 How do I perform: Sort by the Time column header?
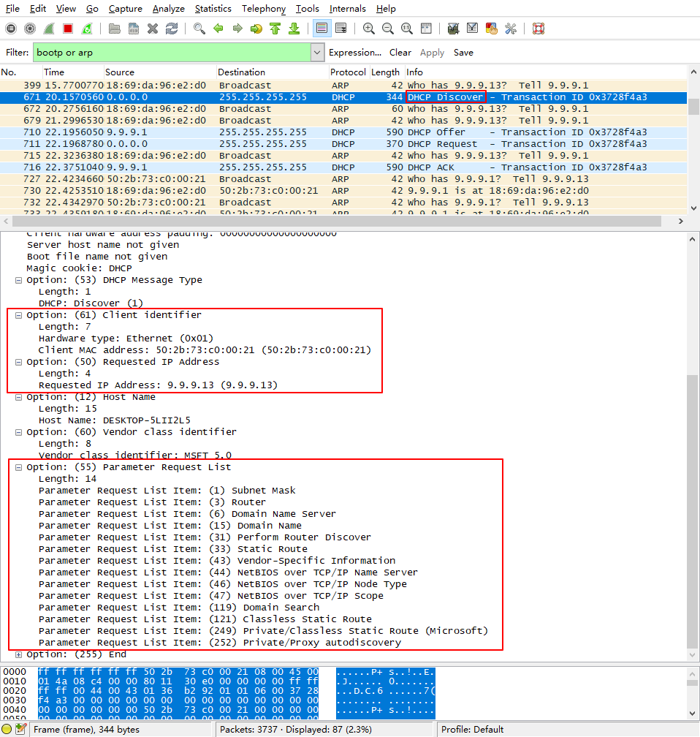pos(73,72)
